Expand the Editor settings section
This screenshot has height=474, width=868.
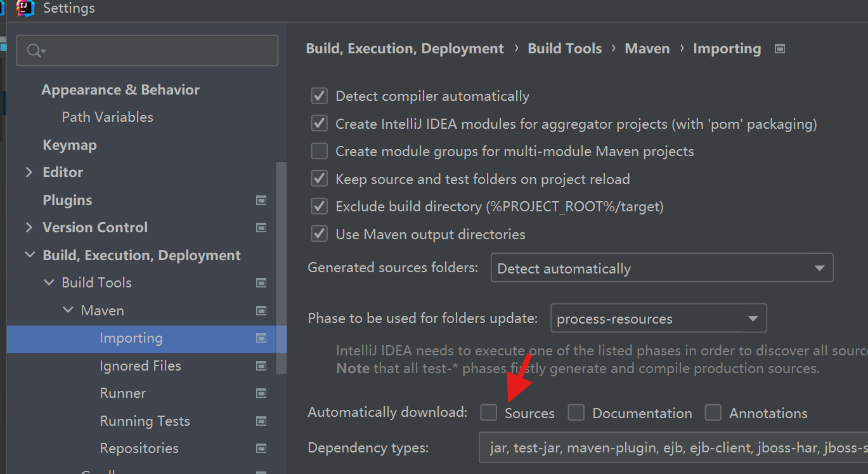pos(29,172)
